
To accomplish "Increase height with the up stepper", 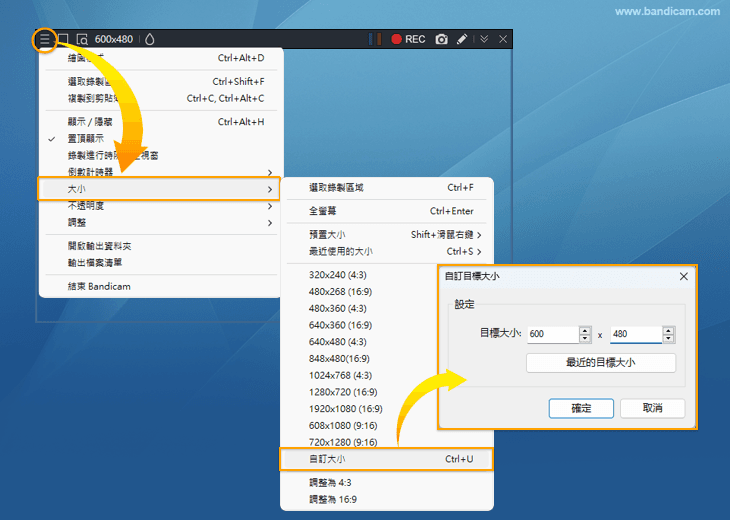I will point(669,330).
